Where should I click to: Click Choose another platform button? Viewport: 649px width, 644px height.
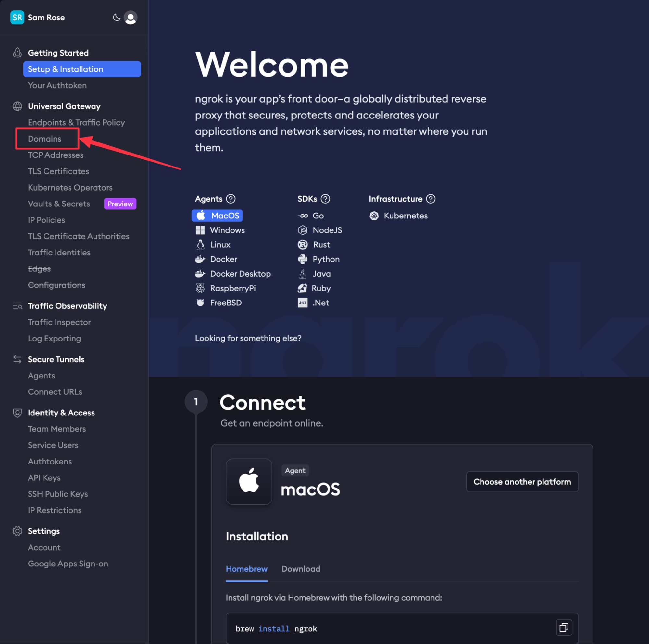point(522,482)
